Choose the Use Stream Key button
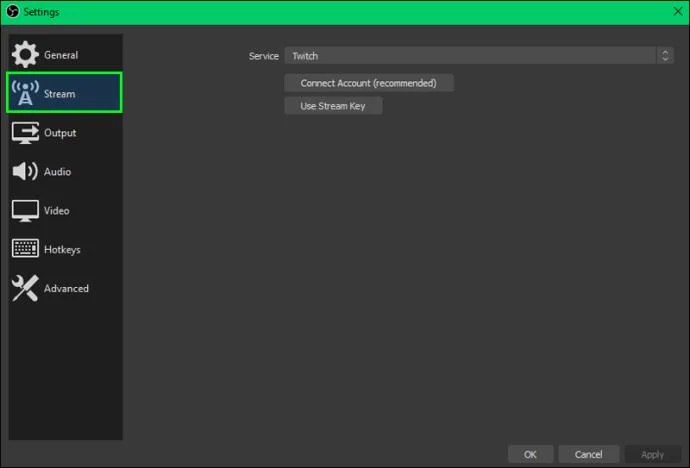Image resolution: width=690 pixels, height=468 pixels. (333, 106)
